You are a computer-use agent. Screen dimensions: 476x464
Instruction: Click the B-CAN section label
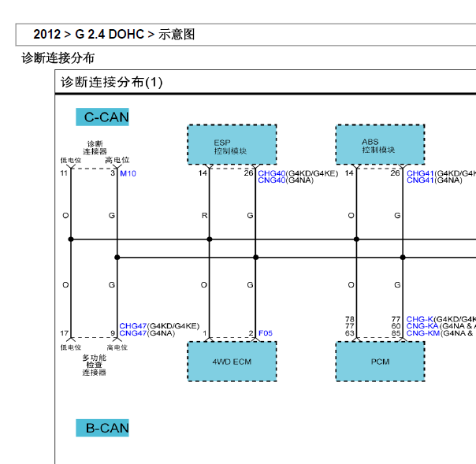[x=102, y=428]
